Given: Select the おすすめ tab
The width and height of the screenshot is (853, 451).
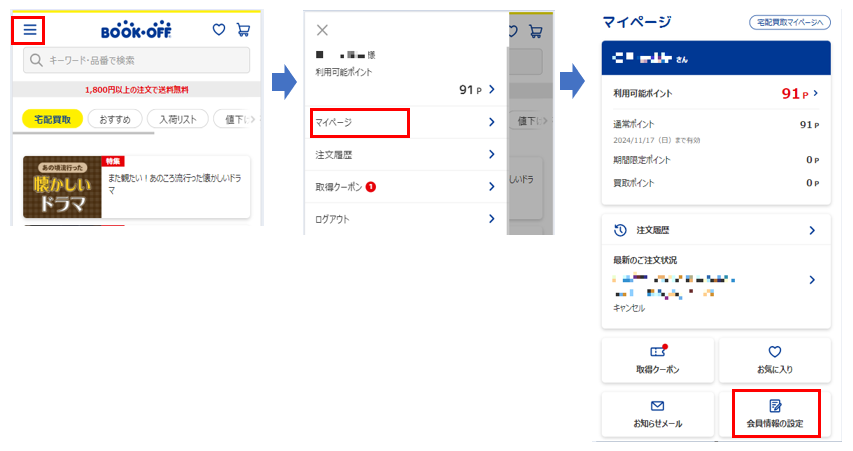Looking at the screenshot, I should tap(114, 119).
